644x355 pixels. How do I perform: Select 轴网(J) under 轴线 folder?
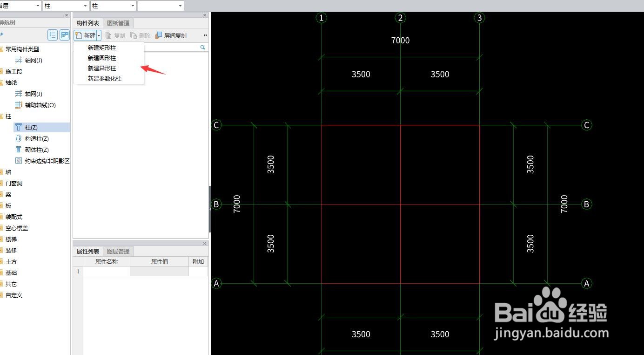pos(29,94)
